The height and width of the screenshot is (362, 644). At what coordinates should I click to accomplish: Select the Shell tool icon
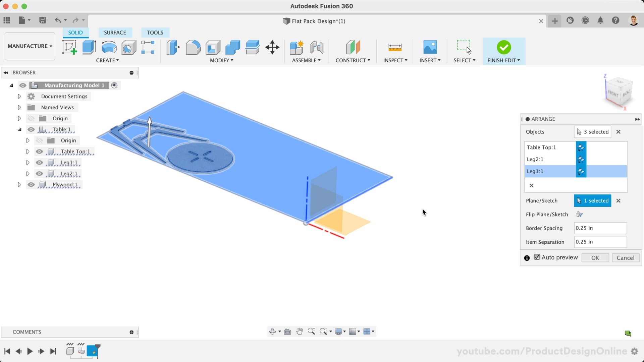[x=213, y=47]
